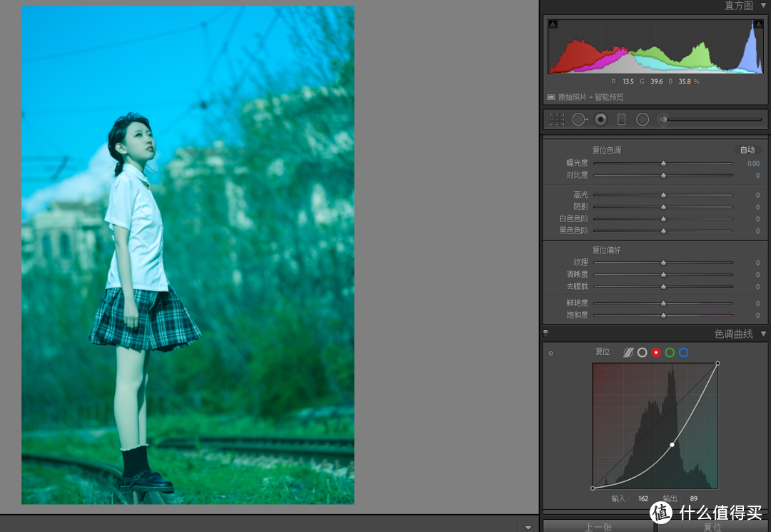The image size is (771, 532).
Task: Click the 鲜艳度 label
Action: click(x=577, y=303)
